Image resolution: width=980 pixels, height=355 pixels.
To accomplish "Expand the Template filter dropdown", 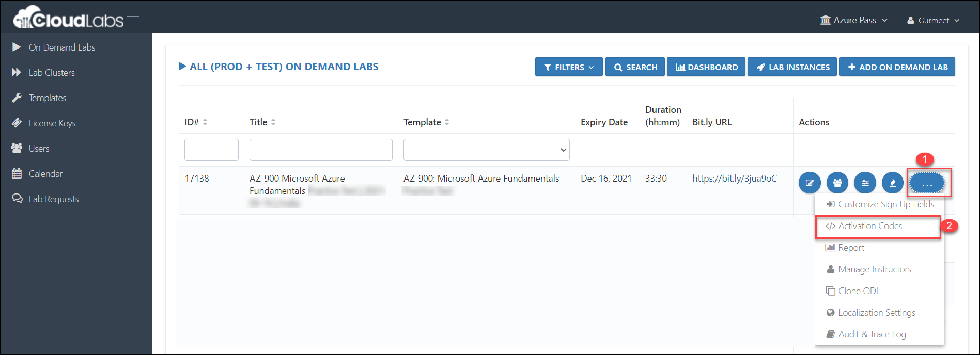I will (x=487, y=150).
